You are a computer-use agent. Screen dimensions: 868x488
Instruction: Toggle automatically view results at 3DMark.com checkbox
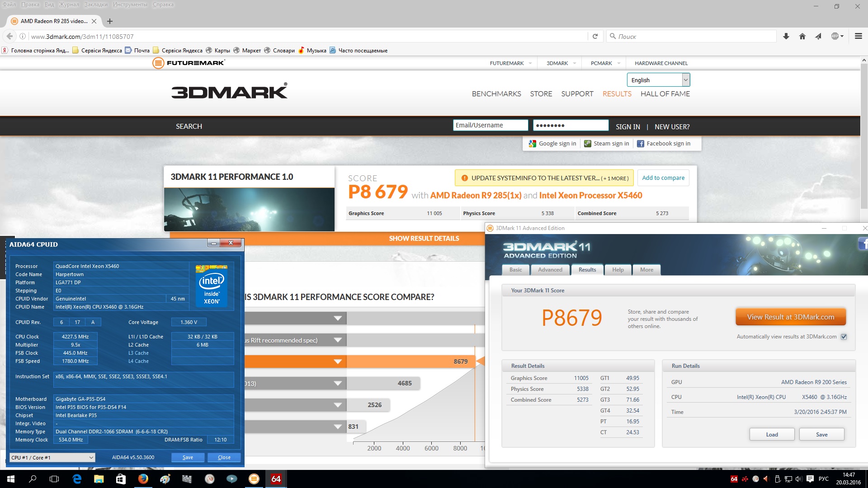[844, 337]
